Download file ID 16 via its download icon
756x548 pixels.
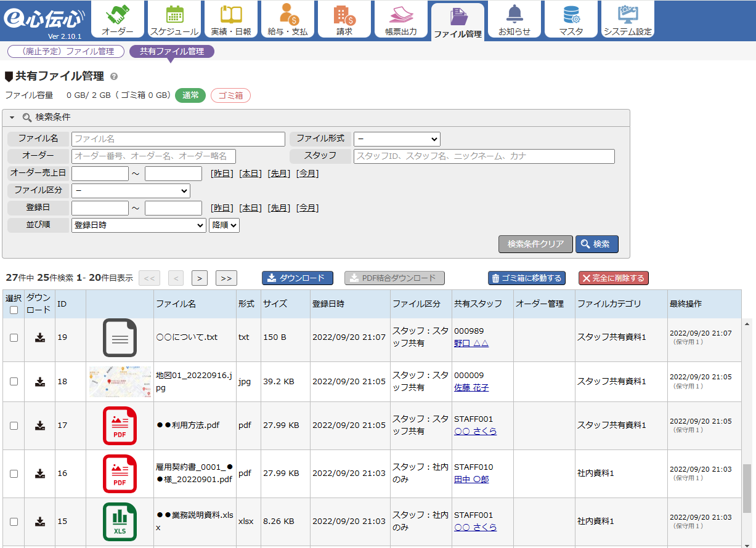click(40, 473)
